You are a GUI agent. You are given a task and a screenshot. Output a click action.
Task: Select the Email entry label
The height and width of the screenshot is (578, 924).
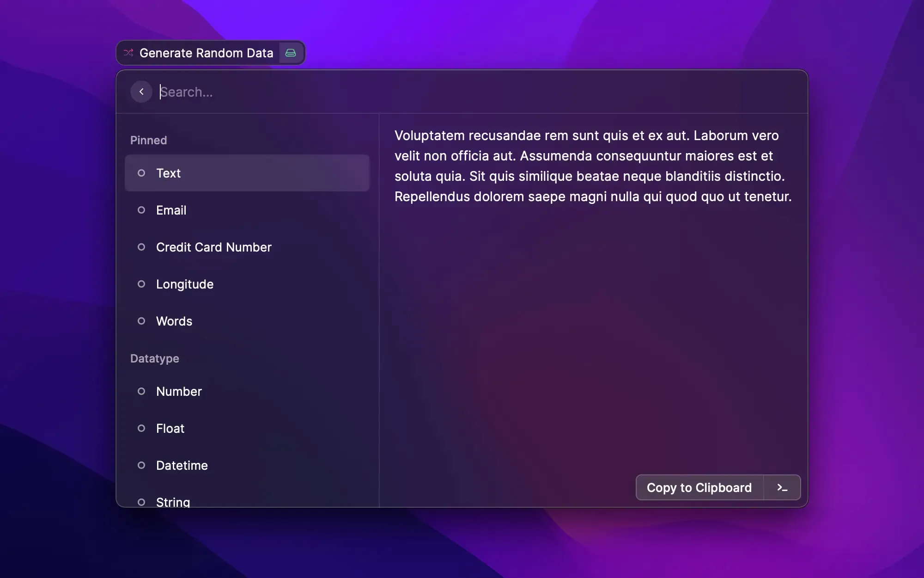(x=171, y=210)
